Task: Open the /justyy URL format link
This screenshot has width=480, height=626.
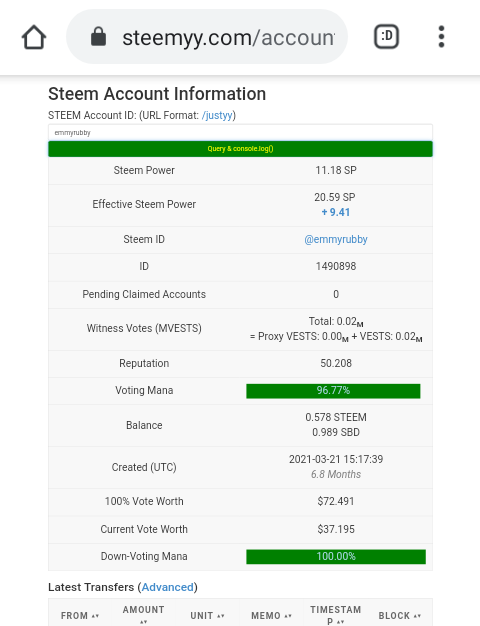Action: pyautogui.click(x=217, y=115)
